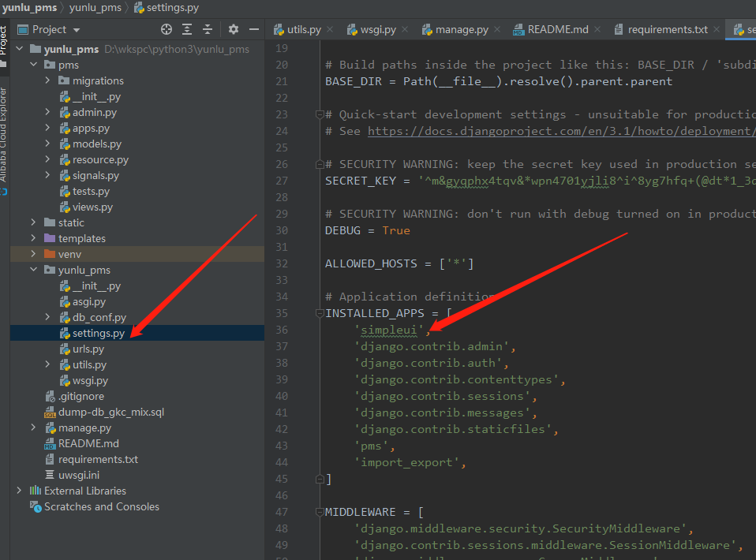
Task: Expand the static folder
Action: [33, 222]
